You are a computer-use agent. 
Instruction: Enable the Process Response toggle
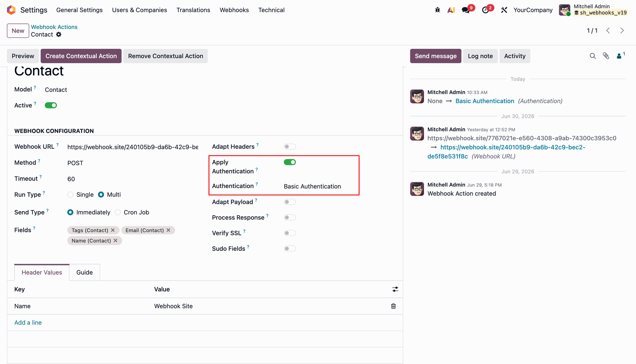290,217
